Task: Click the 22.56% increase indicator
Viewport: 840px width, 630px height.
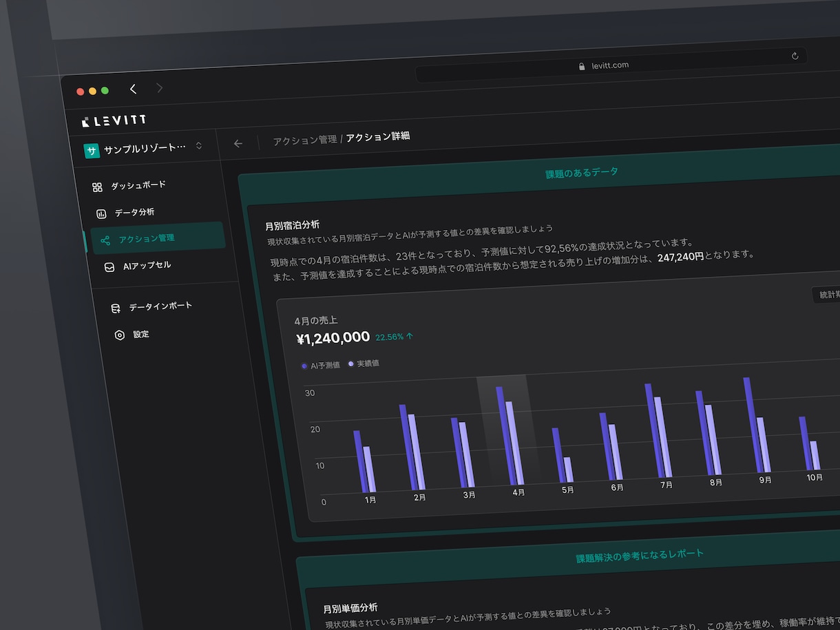Action: pos(395,337)
